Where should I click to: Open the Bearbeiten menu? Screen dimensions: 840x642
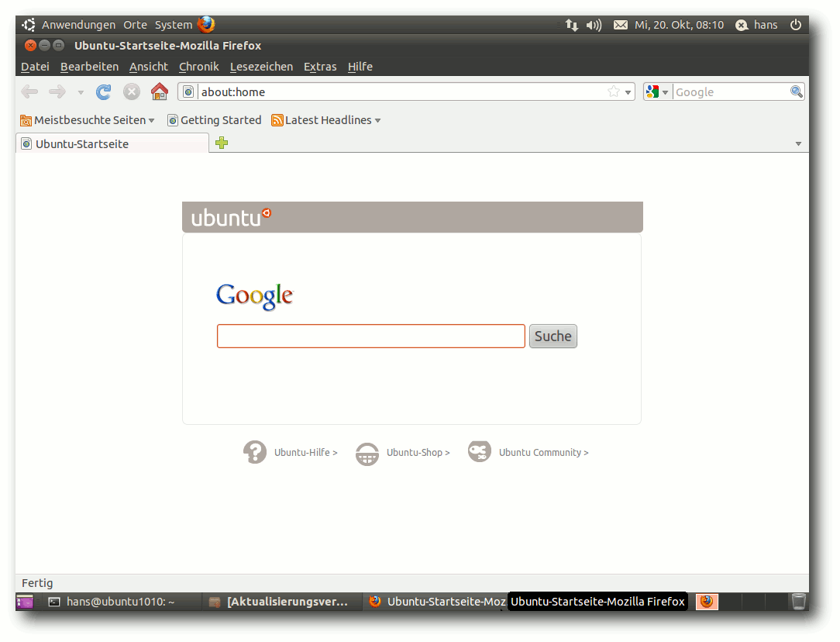coord(89,67)
